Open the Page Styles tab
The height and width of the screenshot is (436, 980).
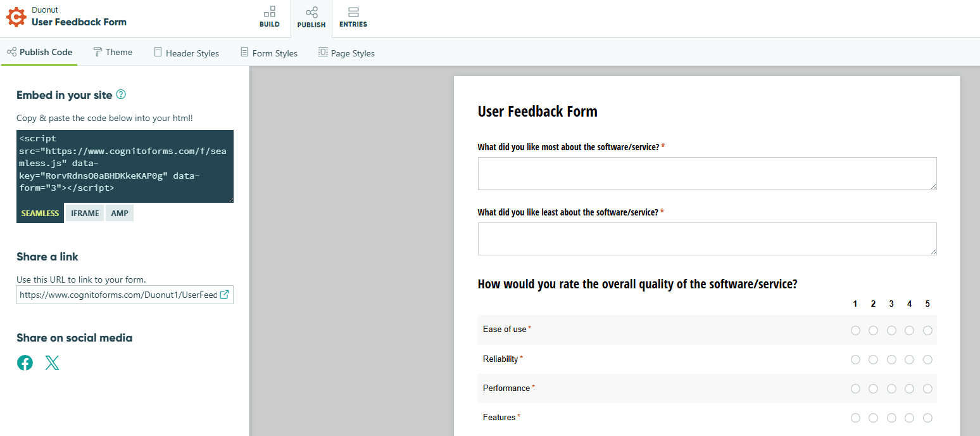(x=346, y=53)
